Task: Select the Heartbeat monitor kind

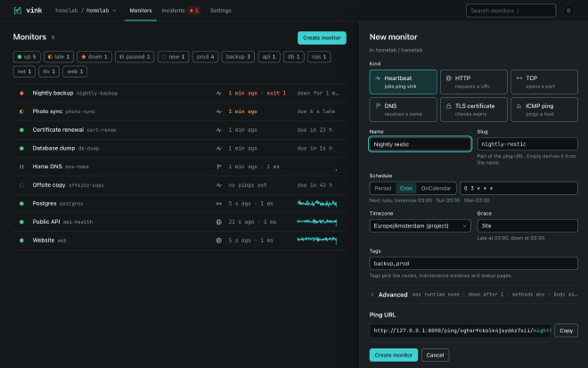Action: 403,82
